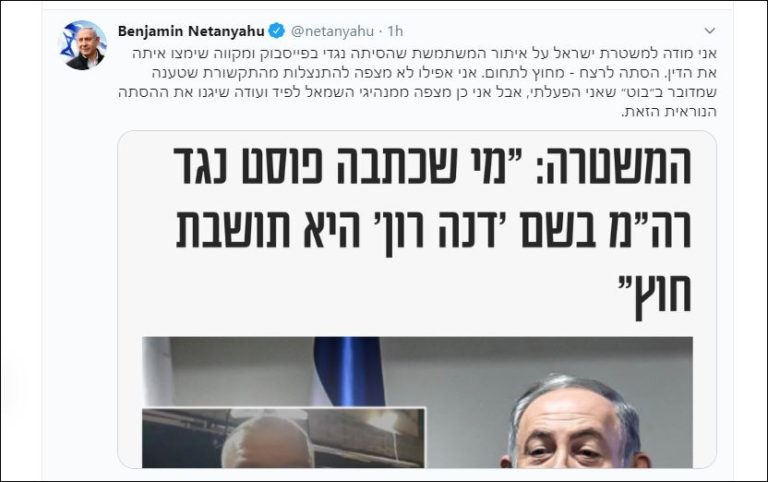This screenshot has width=768, height=482.
Task: Click tweet's last line הנוראית הזאת
Action: 669,112
